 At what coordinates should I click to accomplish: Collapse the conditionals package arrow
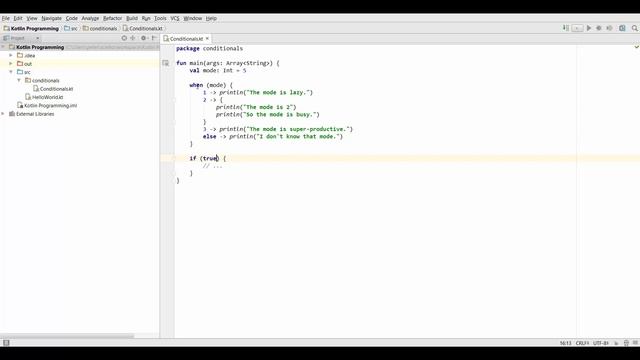19,80
